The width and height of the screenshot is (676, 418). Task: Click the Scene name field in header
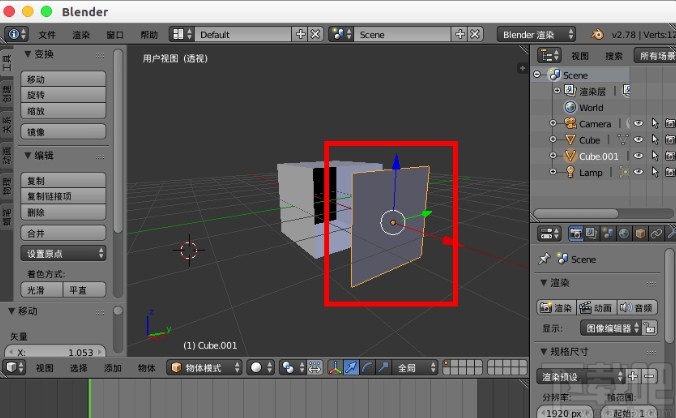pyautogui.click(x=402, y=34)
